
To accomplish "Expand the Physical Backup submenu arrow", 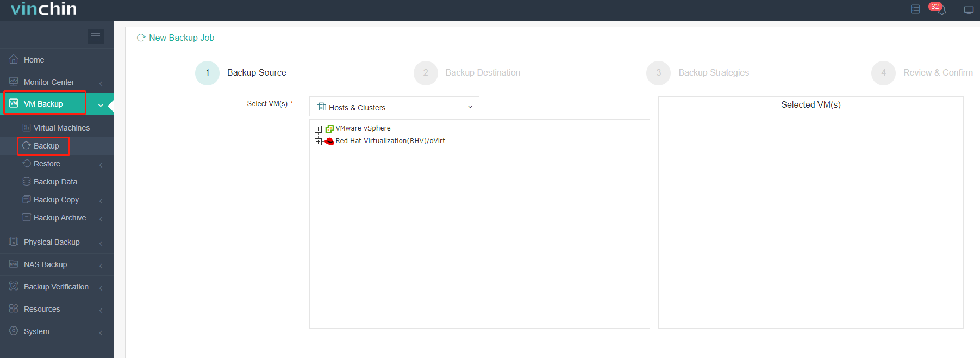I will [101, 243].
